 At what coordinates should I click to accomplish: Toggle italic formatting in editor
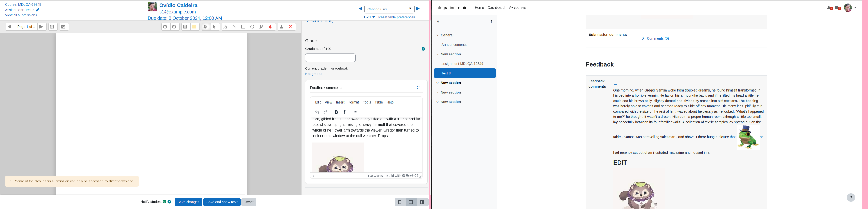pyautogui.click(x=345, y=112)
